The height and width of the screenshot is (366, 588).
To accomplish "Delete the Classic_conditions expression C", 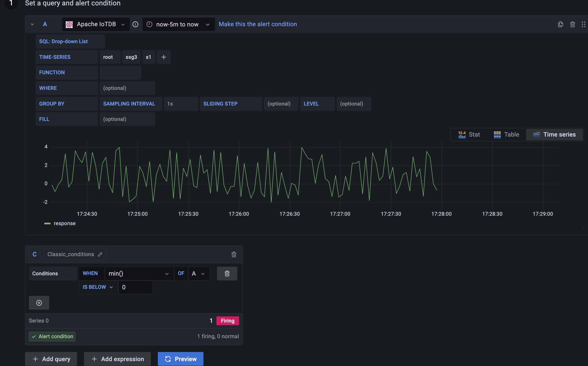I will coord(234,254).
